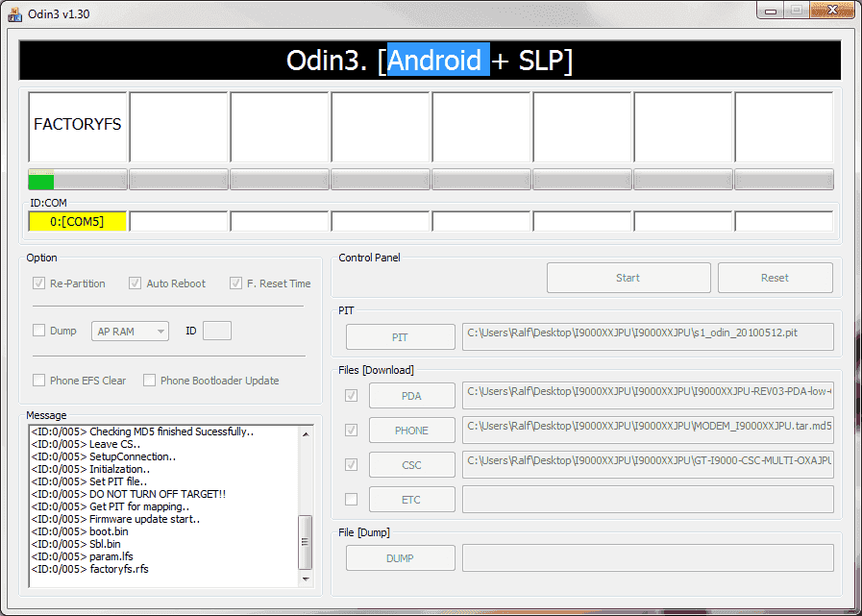Click the 'SetupConnection..' log line
Screen dimensions: 862x616
click(x=104, y=456)
